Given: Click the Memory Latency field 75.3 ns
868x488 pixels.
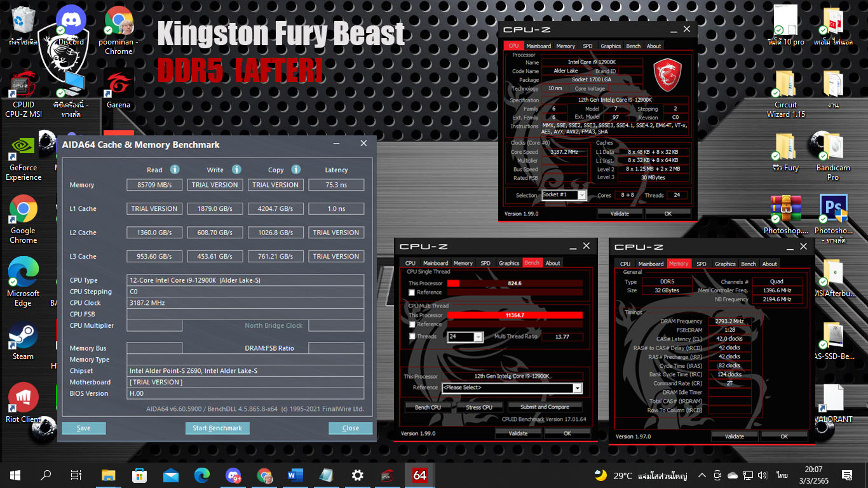Looking at the screenshot, I should [x=336, y=185].
